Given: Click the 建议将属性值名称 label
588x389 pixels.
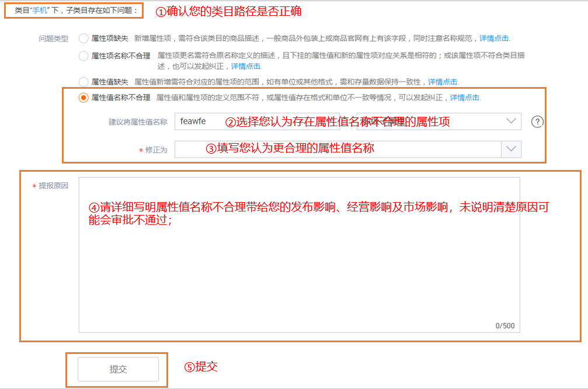Looking at the screenshot, I should click(x=138, y=122).
